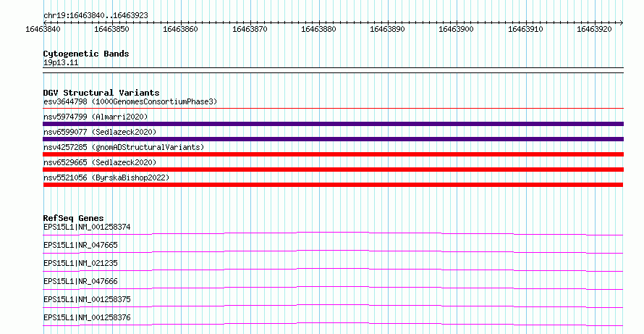Click ruler position 16463850

[111, 29]
